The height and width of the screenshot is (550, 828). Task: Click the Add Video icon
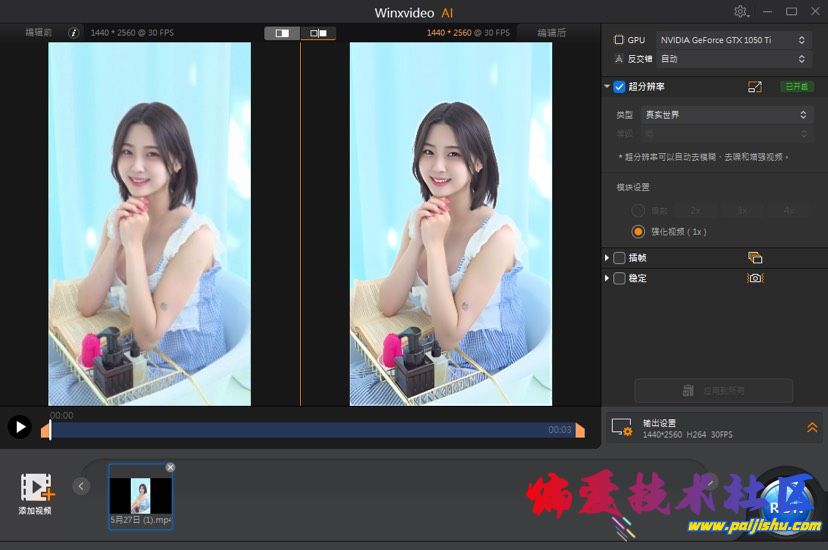[x=36, y=488]
